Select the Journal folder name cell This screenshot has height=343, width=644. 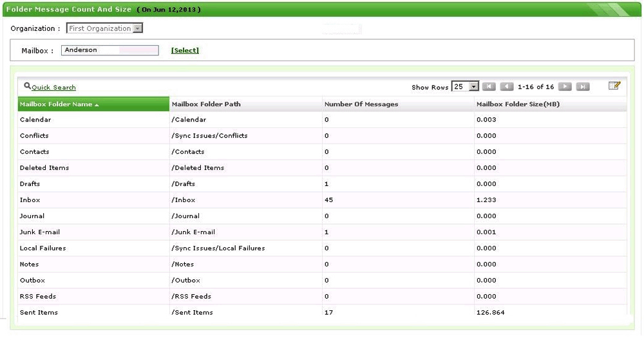tap(93, 216)
